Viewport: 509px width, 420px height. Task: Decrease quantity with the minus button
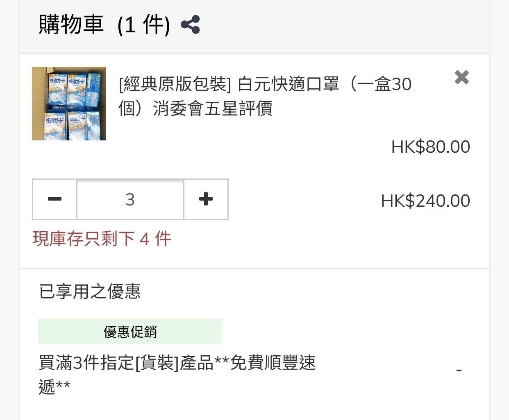(55, 199)
